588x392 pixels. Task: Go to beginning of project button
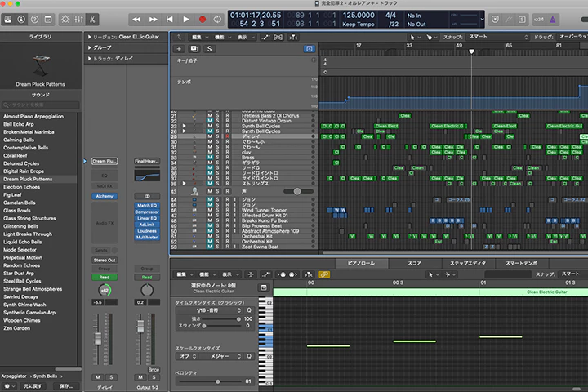pyautogui.click(x=170, y=19)
